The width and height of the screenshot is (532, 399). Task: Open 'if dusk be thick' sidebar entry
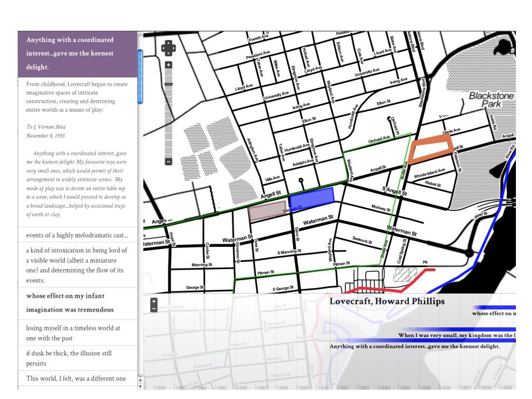click(78, 358)
